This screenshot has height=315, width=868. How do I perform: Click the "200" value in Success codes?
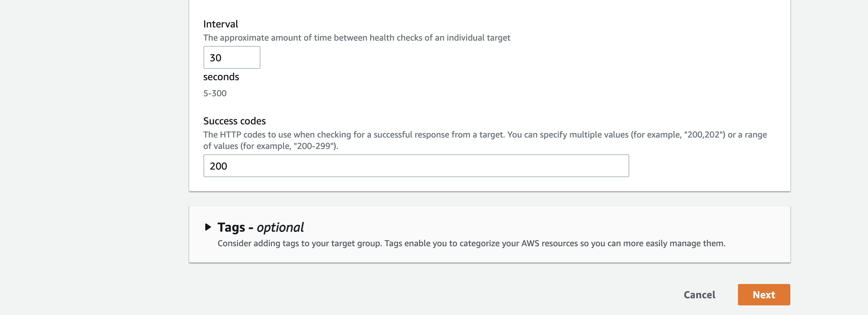point(218,166)
